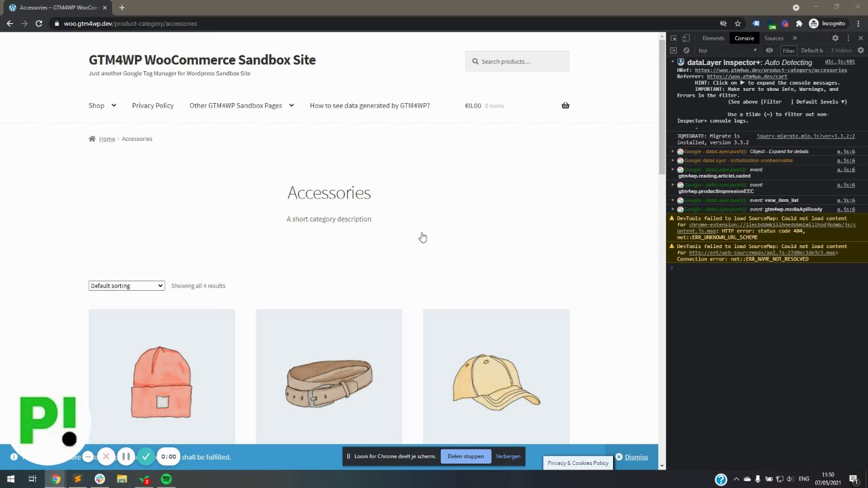This screenshot has width=868, height=488.
Task: Clear the console with the ban icon
Action: click(686, 50)
